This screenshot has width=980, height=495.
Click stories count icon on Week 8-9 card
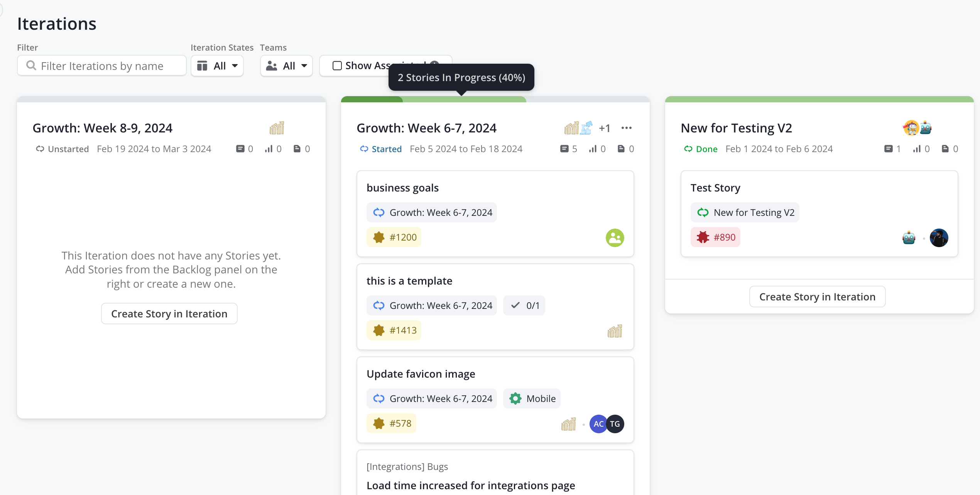(240, 149)
